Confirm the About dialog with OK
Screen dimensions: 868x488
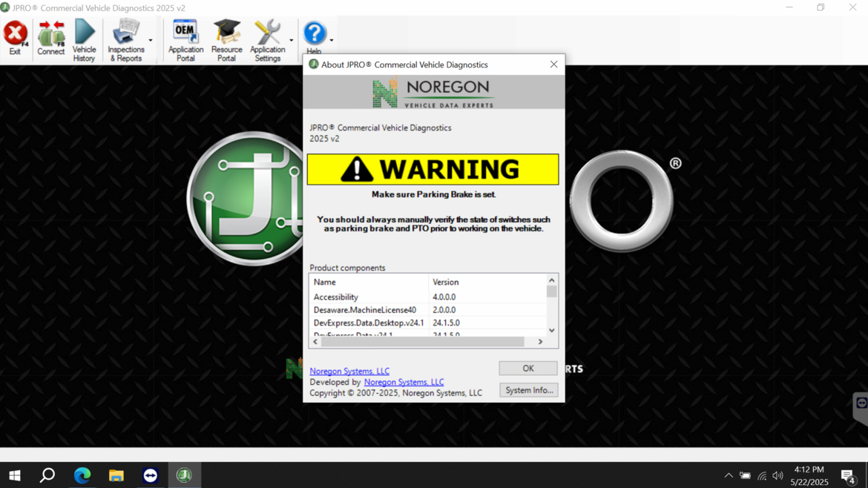tap(527, 368)
